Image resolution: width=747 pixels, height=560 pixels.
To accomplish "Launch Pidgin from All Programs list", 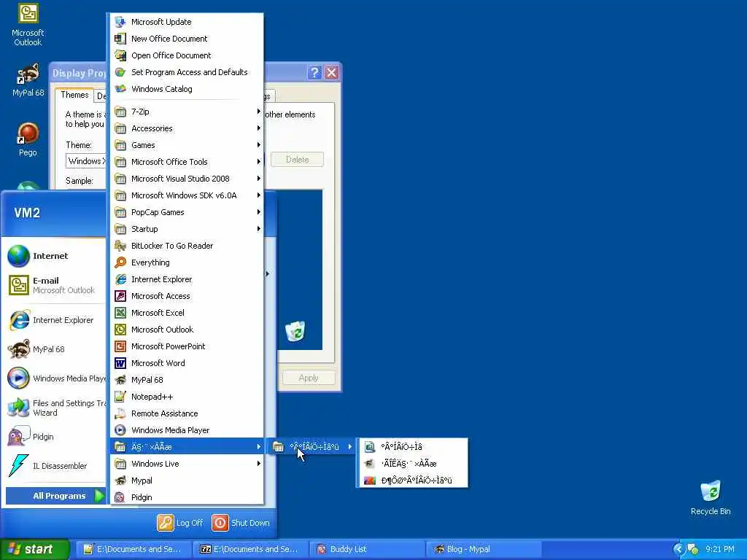I will point(187,497).
